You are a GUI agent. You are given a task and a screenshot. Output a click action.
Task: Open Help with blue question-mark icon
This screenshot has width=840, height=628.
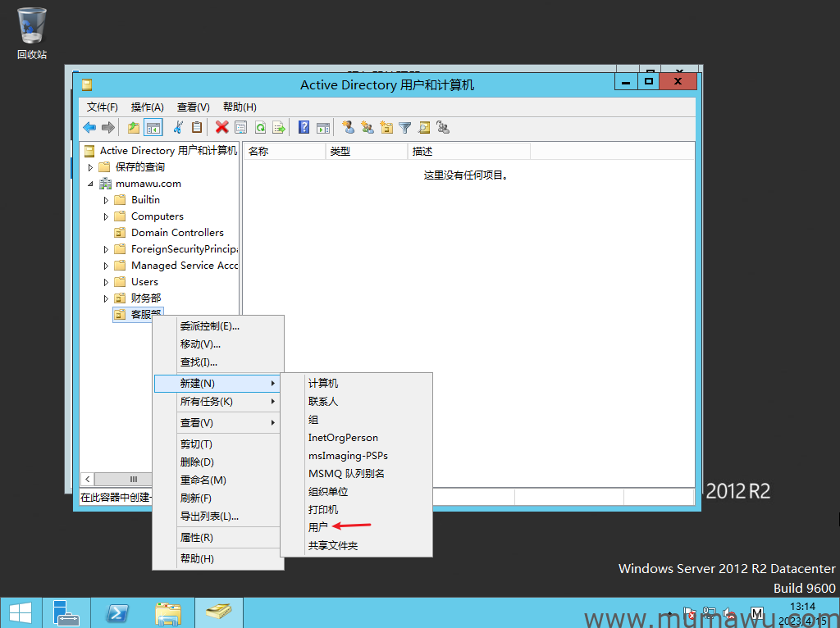click(304, 127)
